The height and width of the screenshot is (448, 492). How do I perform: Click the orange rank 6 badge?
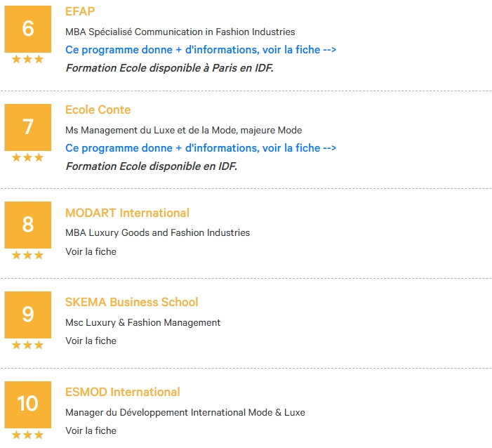27,29
